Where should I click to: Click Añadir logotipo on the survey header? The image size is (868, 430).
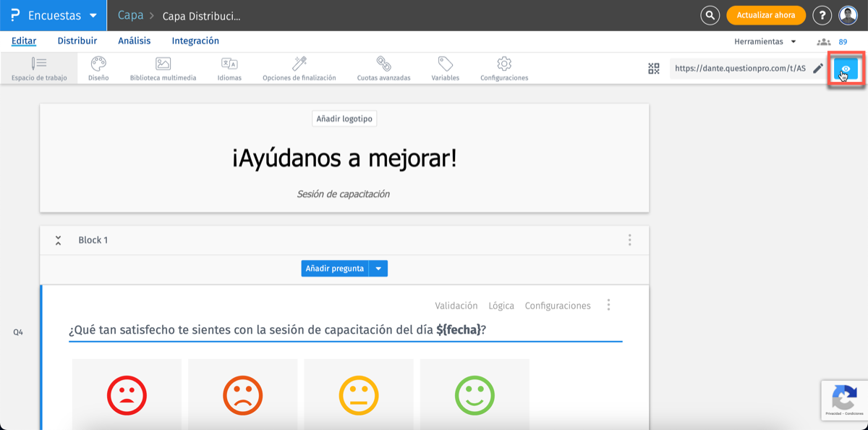[x=344, y=118]
